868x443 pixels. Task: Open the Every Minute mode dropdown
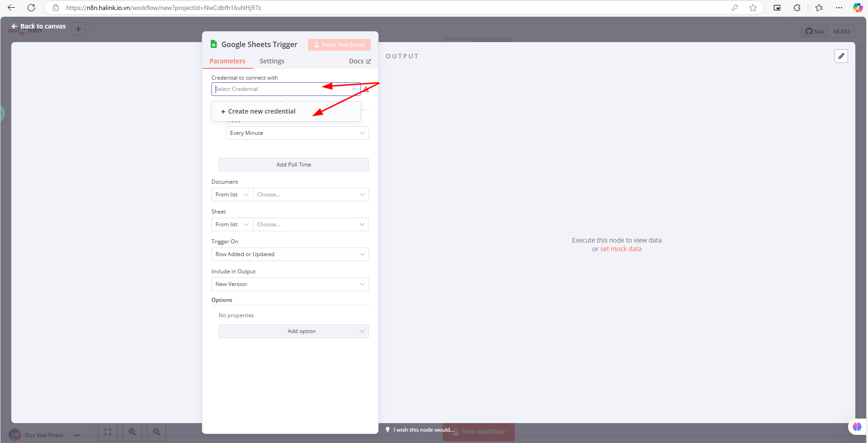tap(297, 133)
